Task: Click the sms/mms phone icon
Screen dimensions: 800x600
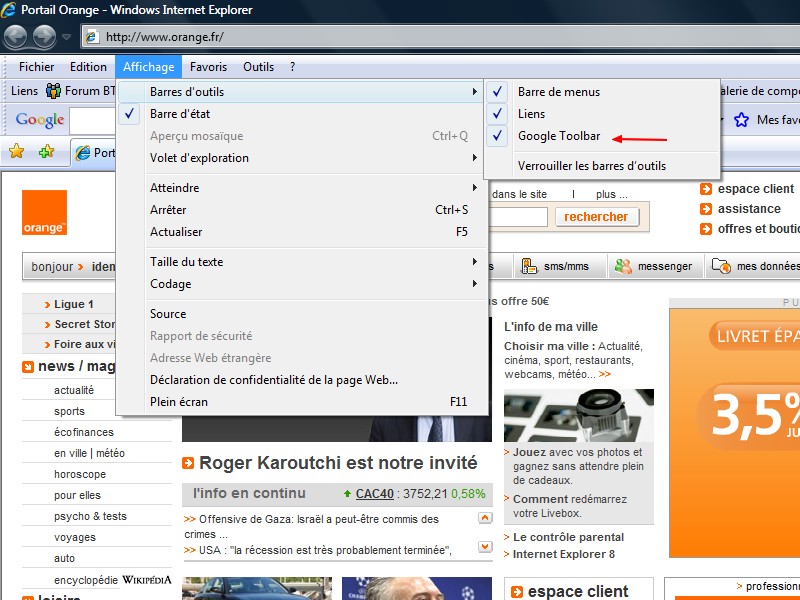Action: [x=528, y=266]
